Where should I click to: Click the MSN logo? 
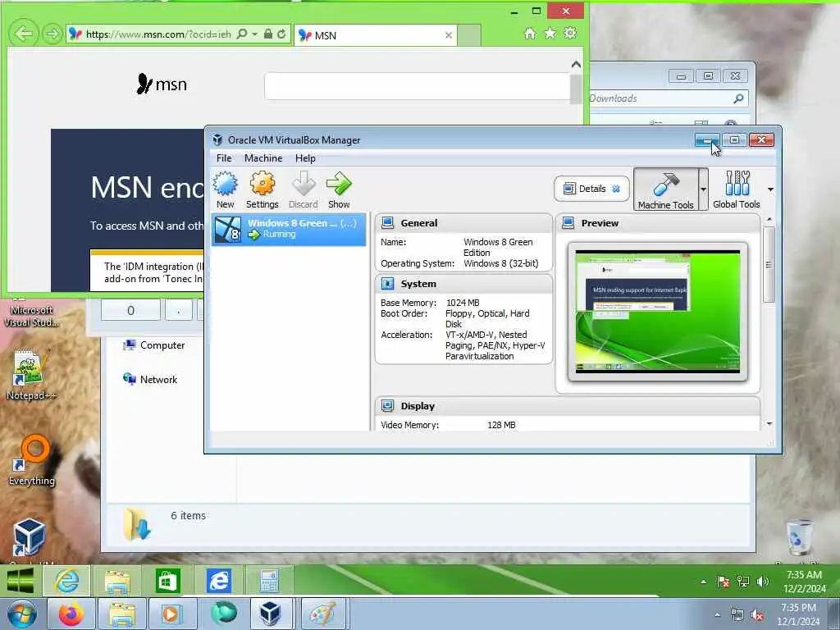162,84
